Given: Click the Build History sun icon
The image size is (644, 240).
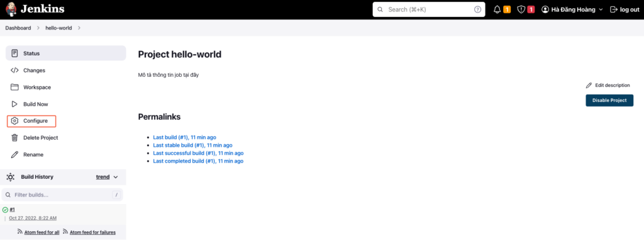Looking at the screenshot, I should click(11, 177).
